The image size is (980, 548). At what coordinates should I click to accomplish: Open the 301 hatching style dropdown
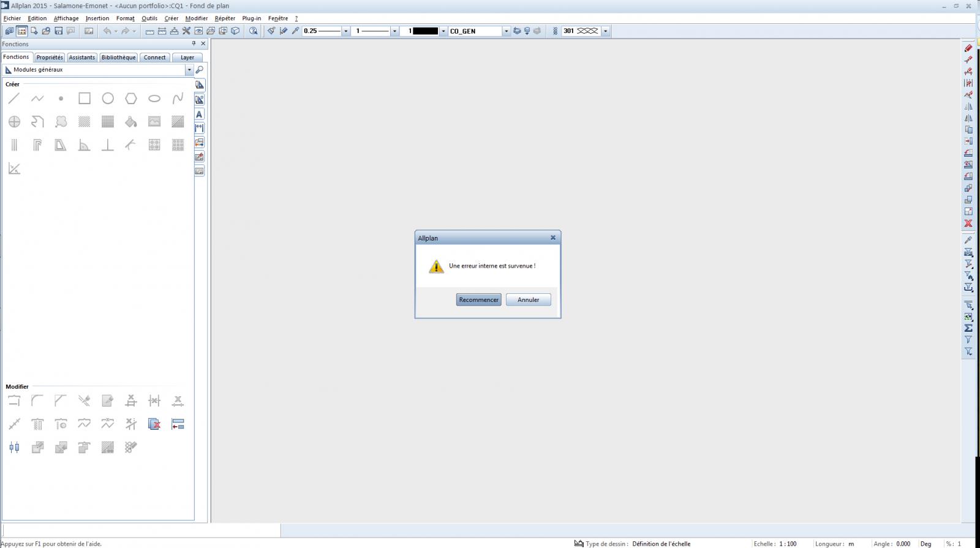tap(606, 31)
